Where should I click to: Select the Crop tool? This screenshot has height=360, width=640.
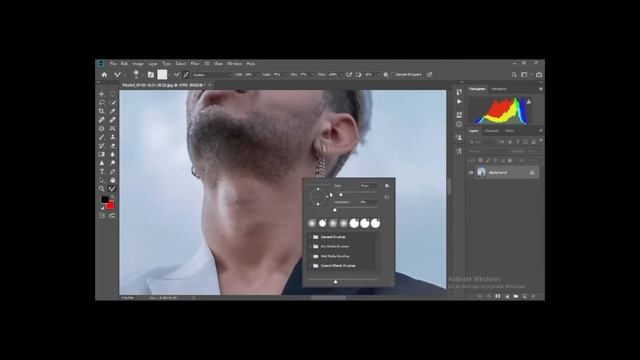(102, 111)
